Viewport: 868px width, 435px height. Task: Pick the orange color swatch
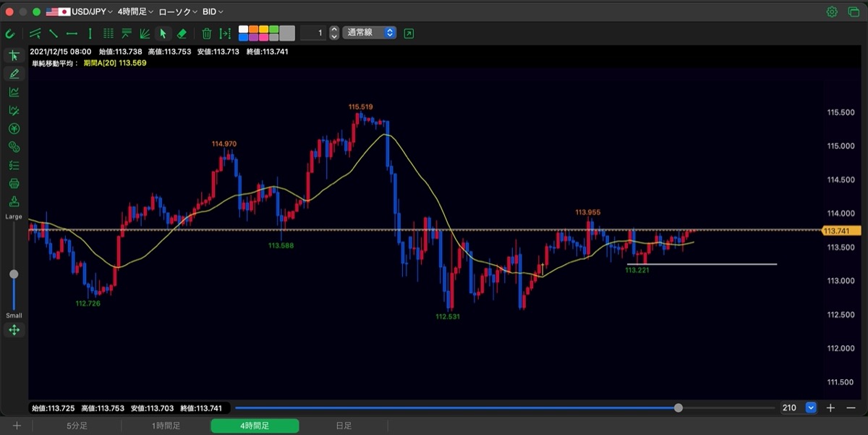[253, 29]
